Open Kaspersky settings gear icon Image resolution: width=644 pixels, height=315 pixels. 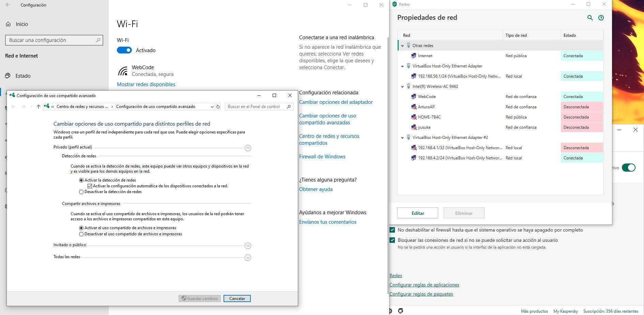coord(390,311)
